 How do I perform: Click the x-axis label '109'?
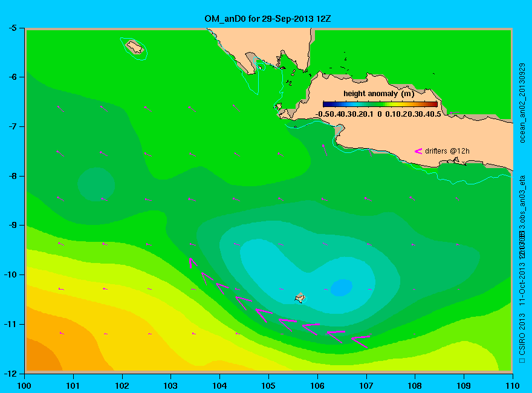(x=464, y=386)
